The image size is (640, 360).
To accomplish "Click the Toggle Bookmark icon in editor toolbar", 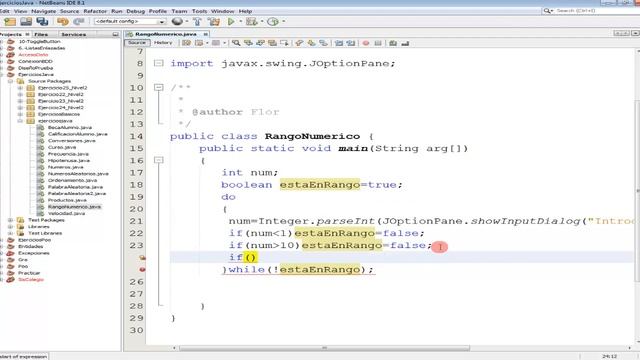I will pos(324,43).
